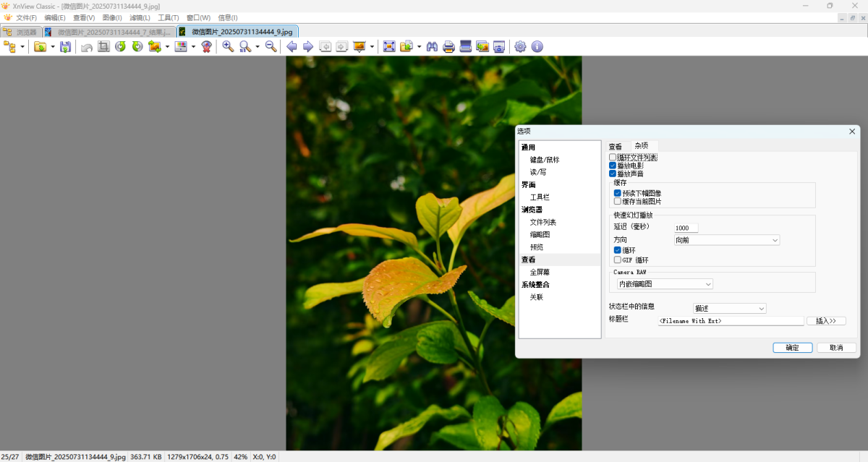Enable the 循环文件列表 checkbox
The height and width of the screenshot is (462, 868).
[613, 157]
